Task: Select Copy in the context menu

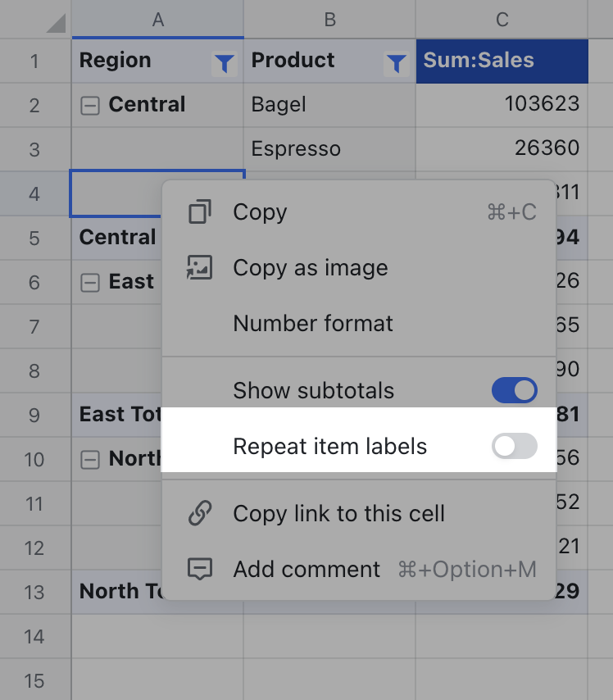Action: (x=259, y=211)
